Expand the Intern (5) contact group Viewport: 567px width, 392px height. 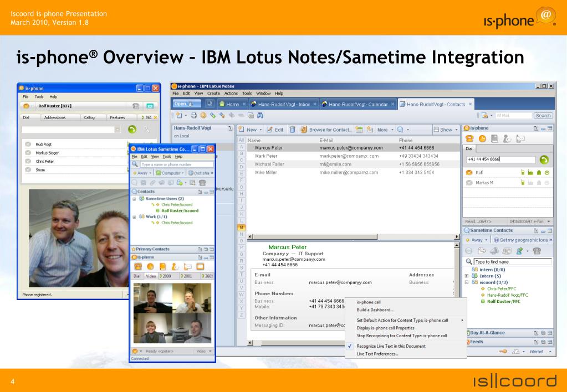(467, 276)
